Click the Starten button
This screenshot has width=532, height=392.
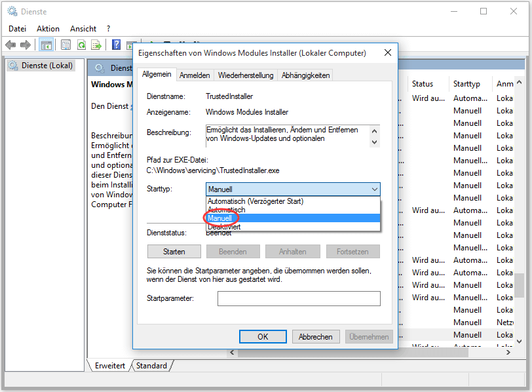(174, 252)
